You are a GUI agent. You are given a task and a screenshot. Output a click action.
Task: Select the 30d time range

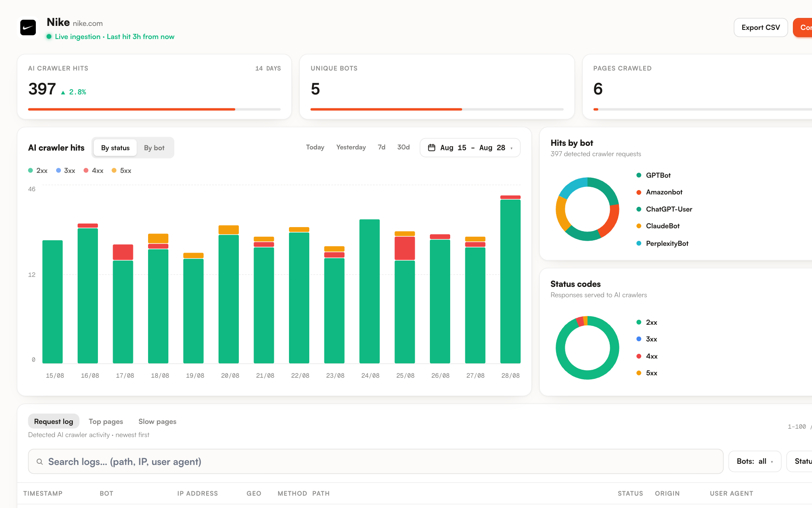pyautogui.click(x=403, y=147)
